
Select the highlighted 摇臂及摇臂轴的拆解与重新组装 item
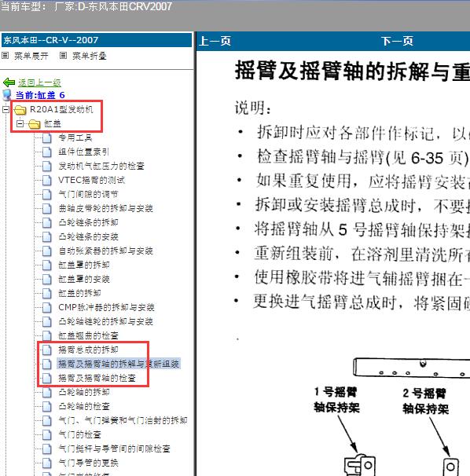point(119,364)
